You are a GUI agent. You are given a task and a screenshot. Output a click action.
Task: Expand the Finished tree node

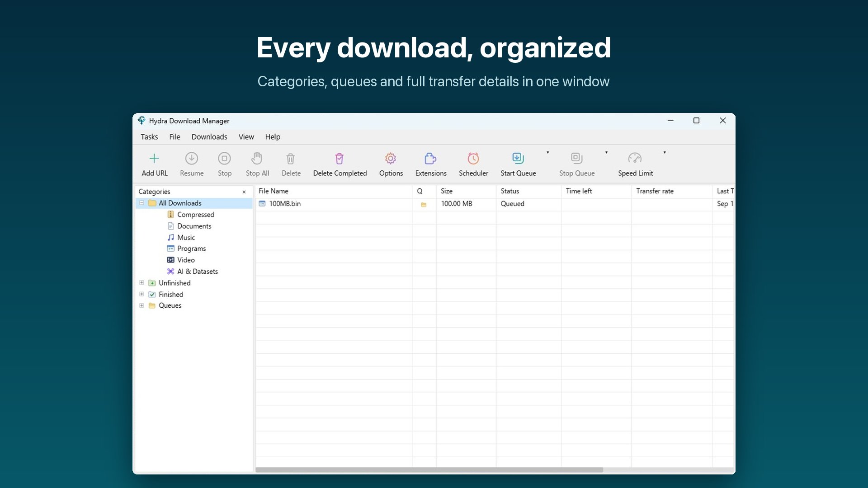coord(142,294)
